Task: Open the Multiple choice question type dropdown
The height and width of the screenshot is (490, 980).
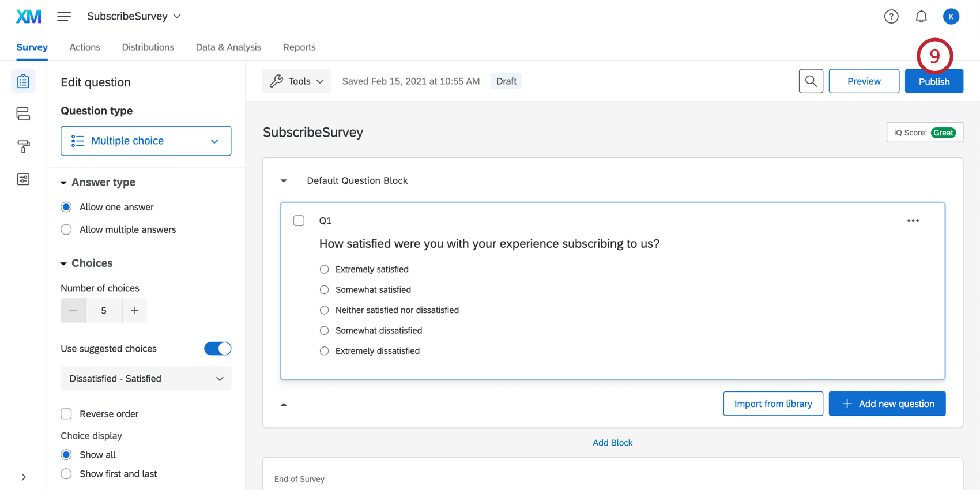Action: click(146, 141)
